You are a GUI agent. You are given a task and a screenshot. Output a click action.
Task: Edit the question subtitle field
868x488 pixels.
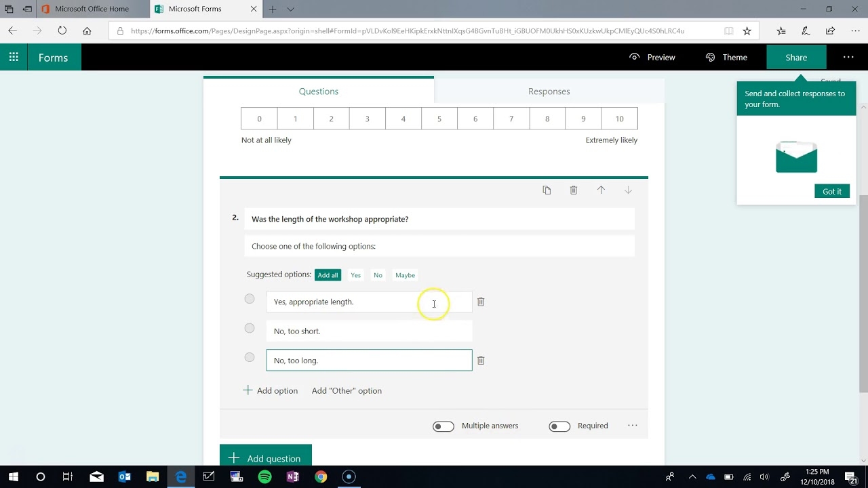(x=439, y=246)
